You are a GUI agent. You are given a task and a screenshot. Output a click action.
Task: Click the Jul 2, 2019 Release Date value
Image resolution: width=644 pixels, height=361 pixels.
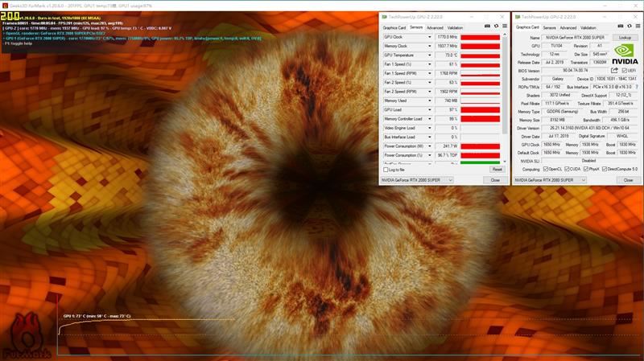555,62
